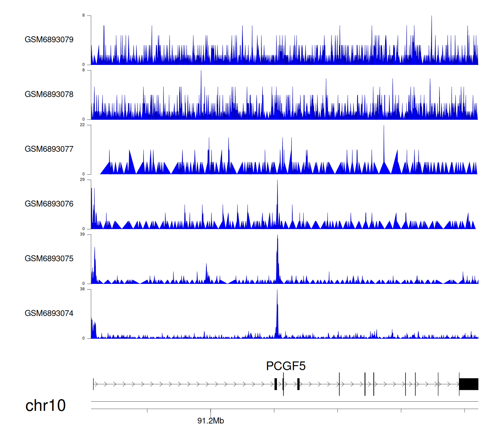Screen dimensions: 504x444
Task: Select the GSM6893076 track label
Action: pos(49,204)
